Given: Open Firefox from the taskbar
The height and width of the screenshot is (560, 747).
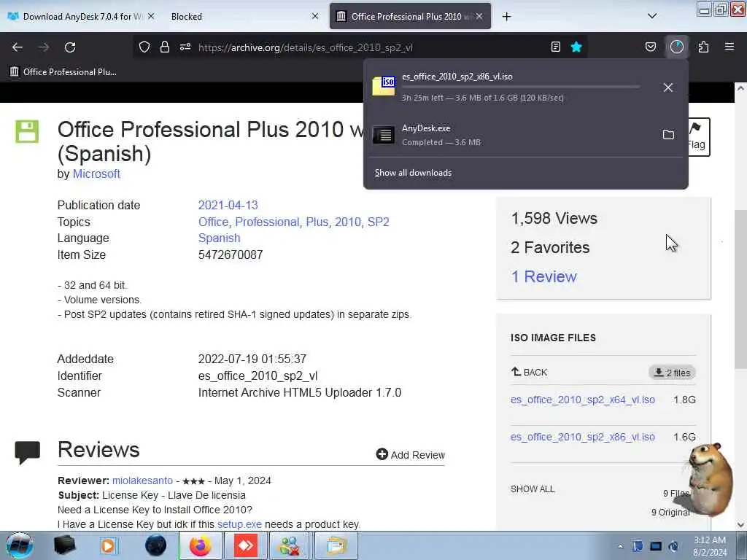Looking at the screenshot, I should [x=200, y=545].
